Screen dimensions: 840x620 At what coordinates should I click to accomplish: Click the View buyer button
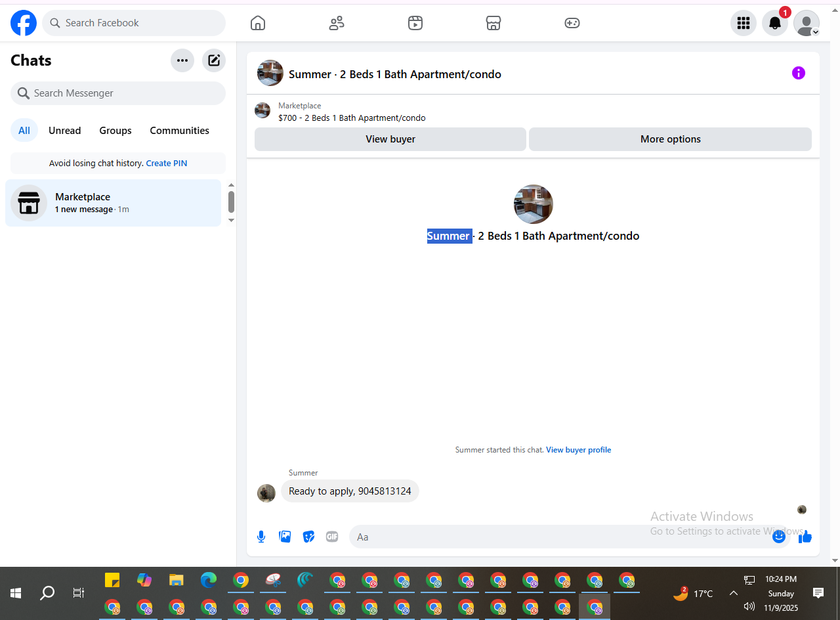pos(390,139)
